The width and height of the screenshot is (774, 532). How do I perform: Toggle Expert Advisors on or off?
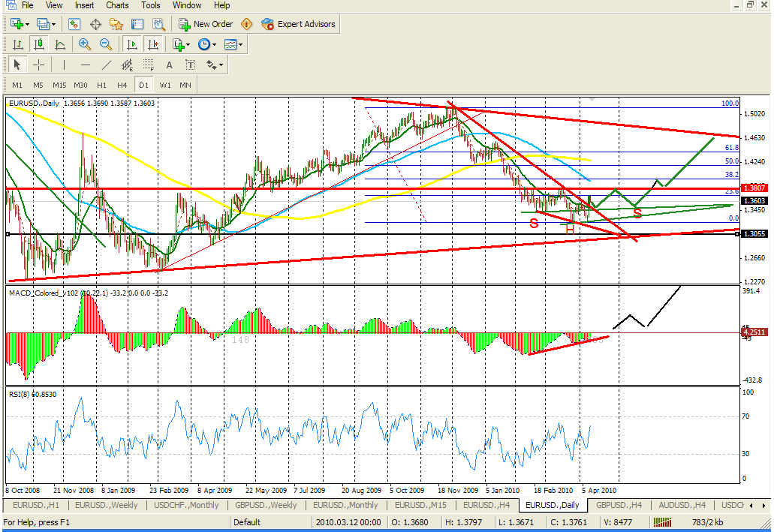[x=298, y=24]
